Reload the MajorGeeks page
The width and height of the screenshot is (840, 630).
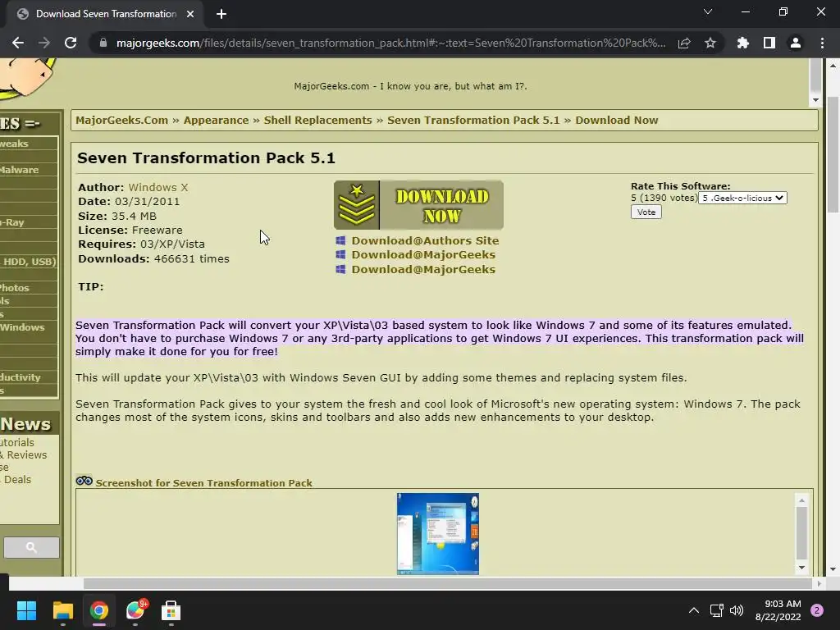(x=71, y=43)
